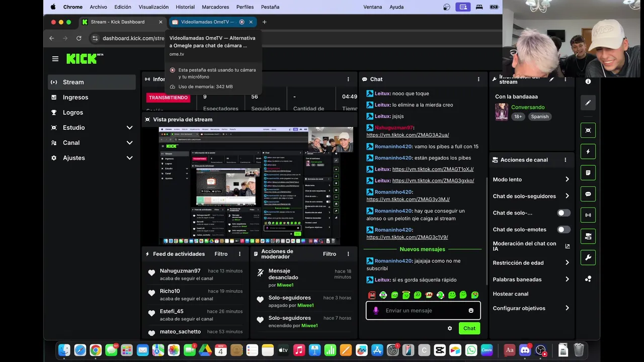The image size is (644, 362).
Task: Toggle chat bubble widget in sidebar
Action: [x=588, y=194]
